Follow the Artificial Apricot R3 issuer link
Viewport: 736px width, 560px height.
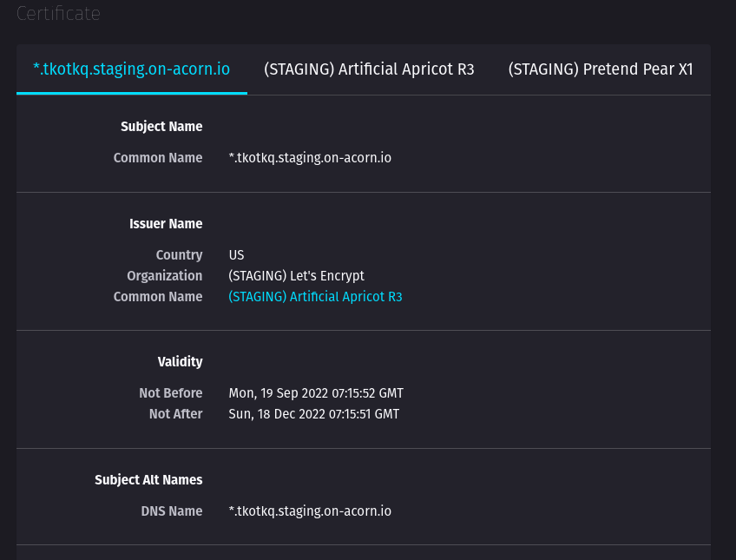[315, 297]
